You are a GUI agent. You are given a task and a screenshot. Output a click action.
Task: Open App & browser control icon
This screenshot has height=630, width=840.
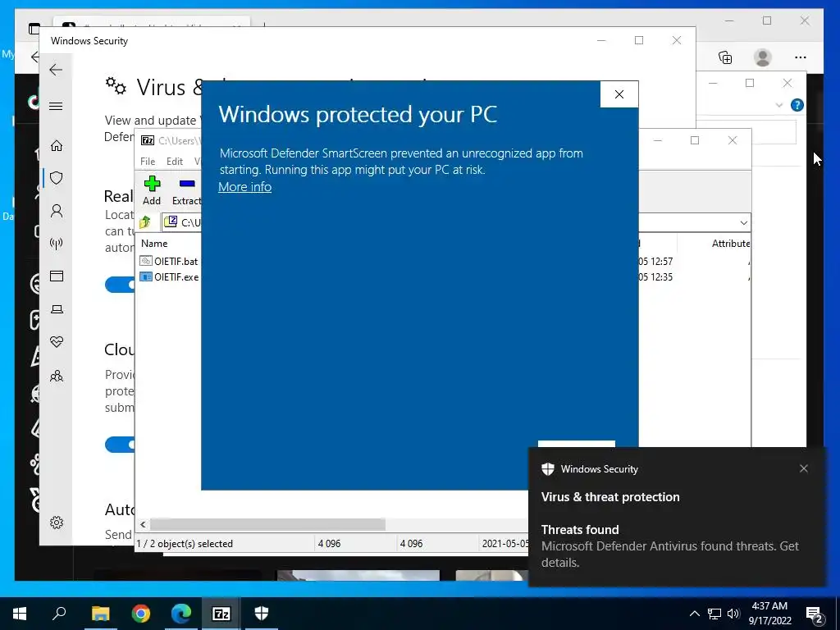pyautogui.click(x=57, y=276)
